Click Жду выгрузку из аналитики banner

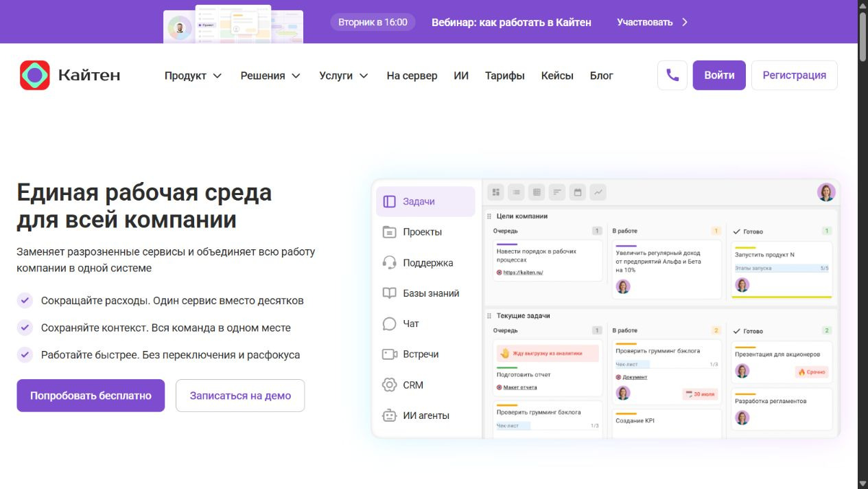coord(547,354)
